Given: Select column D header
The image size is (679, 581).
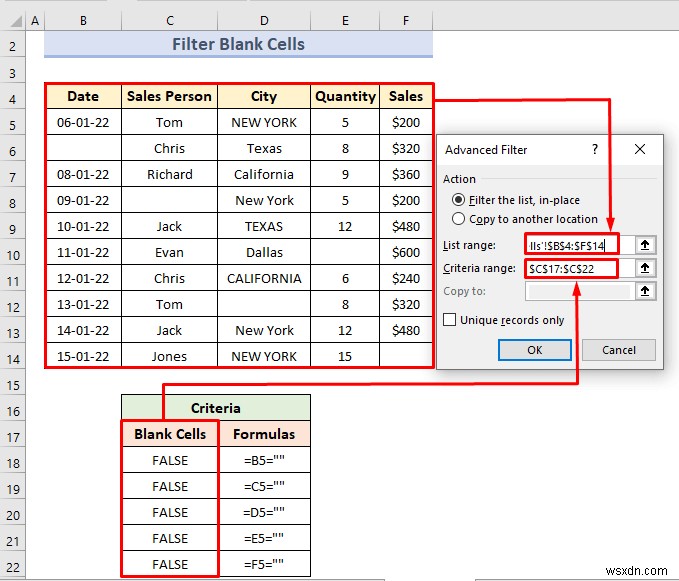Looking at the screenshot, I should point(264,21).
